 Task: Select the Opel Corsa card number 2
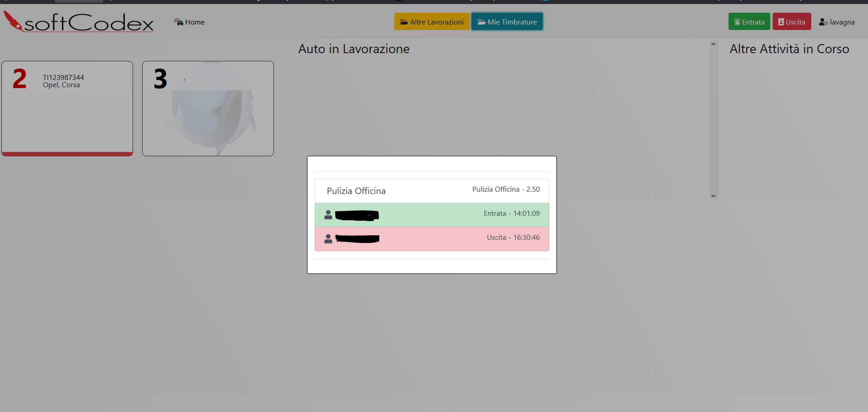(67, 108)
